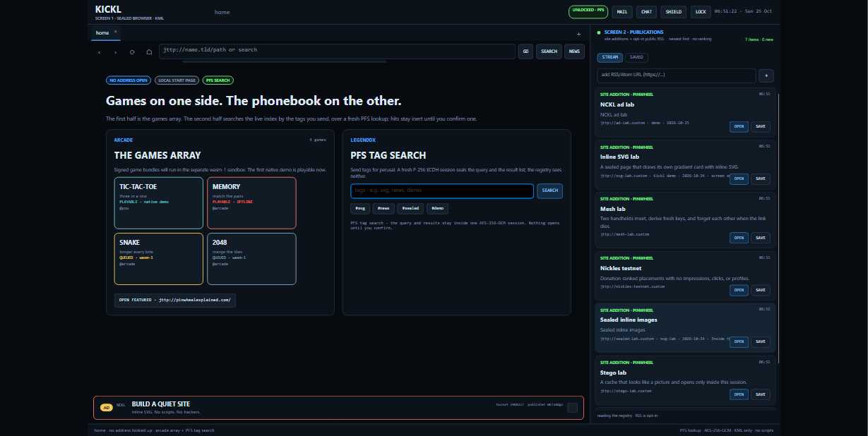This screenshot has width=868, height=436.
Task: Open the MAIL panel
Action: click(x=622, y=11)
